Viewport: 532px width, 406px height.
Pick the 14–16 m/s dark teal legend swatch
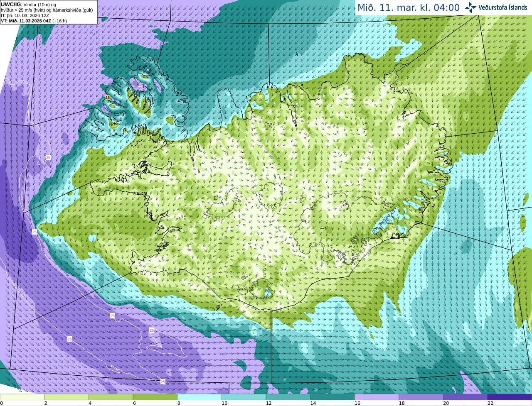click(x=332, y=397)
